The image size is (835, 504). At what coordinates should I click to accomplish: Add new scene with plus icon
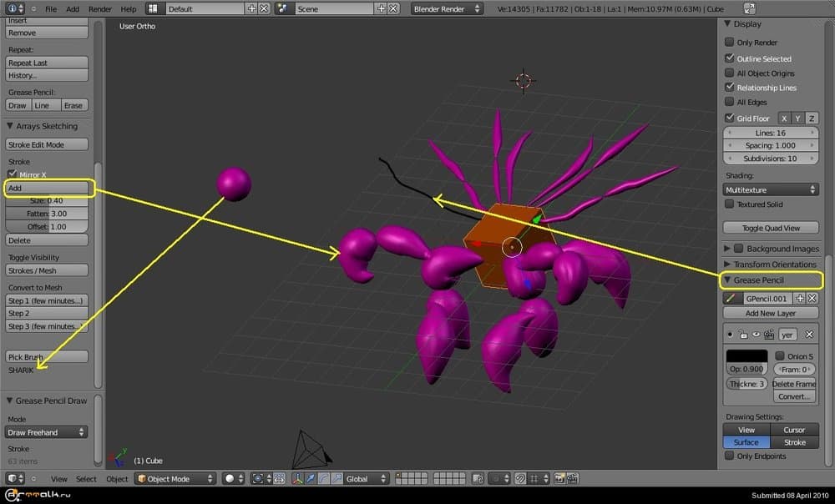coord(382,8)
